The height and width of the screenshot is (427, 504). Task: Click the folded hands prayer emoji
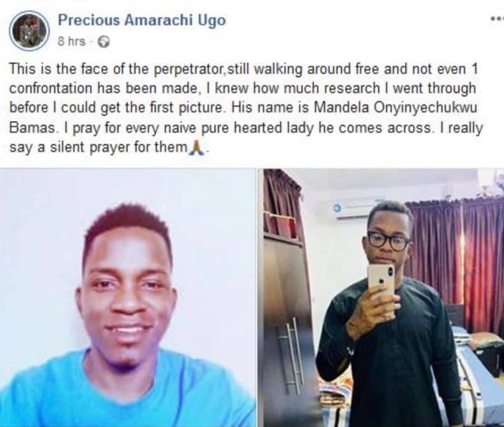click(197, 148)
